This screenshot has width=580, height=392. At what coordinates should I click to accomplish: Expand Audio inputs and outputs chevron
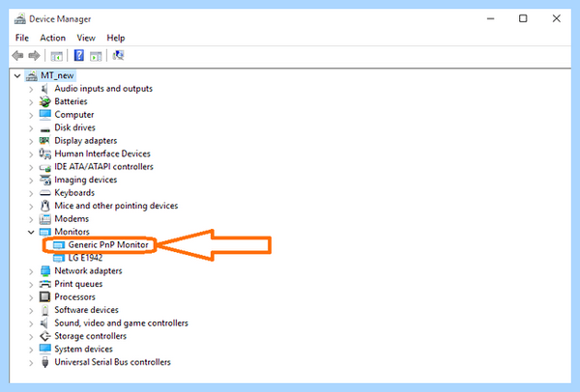click(x=31, y=89)
